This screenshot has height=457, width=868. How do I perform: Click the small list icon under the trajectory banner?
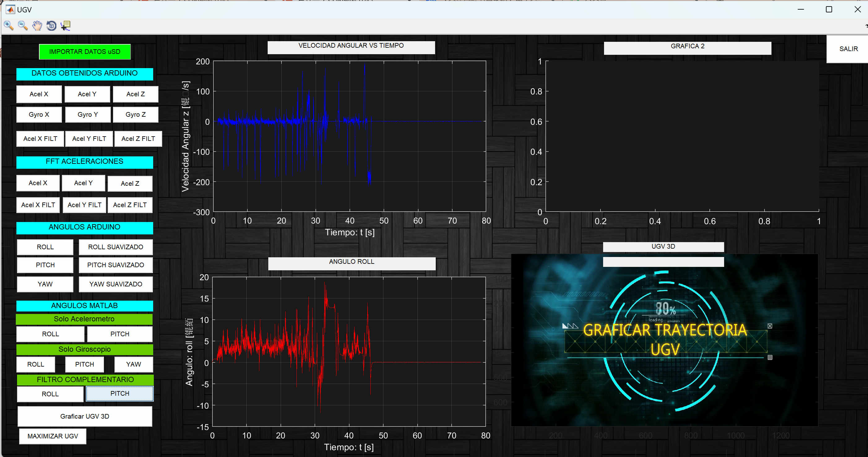770,358
